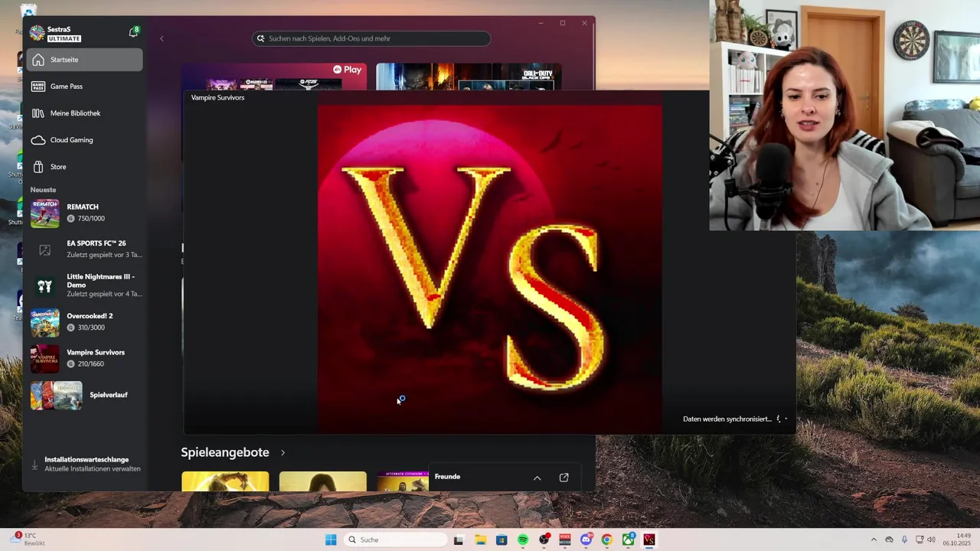Open the EA Play banner tile
Image resolution: width=980 pixels, height=551 pixels.
click(274, 77)
